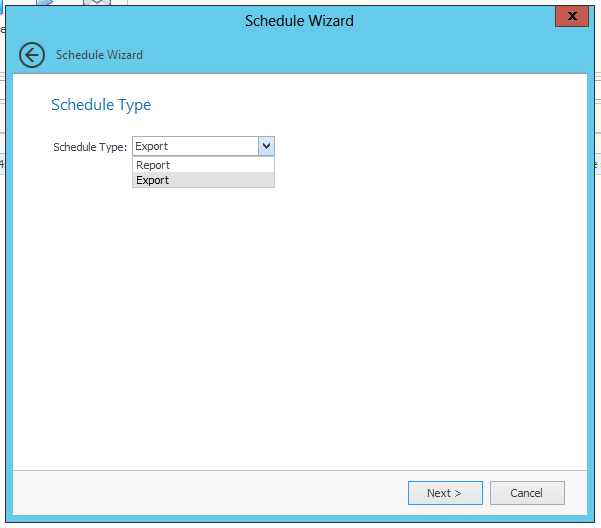601x528 pixels.
Task: Close the Schedule Wizard with the red X
Action: point(571,17)
